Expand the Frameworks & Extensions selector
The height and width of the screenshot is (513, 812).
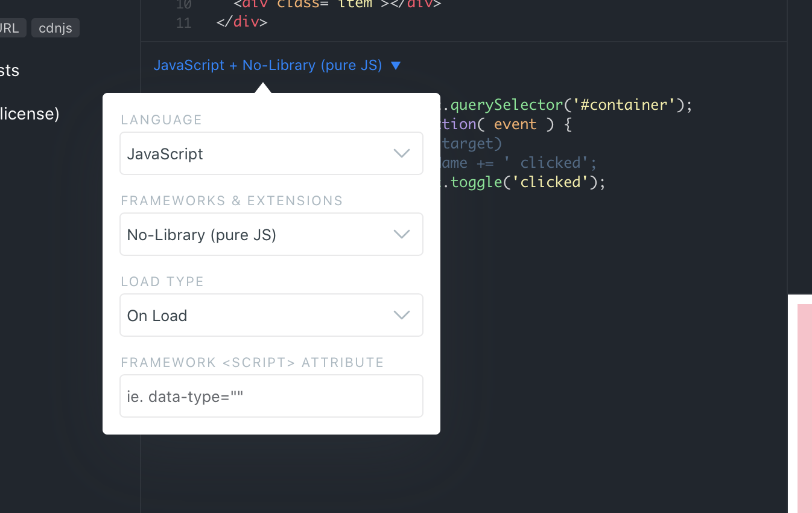(271, 234)
